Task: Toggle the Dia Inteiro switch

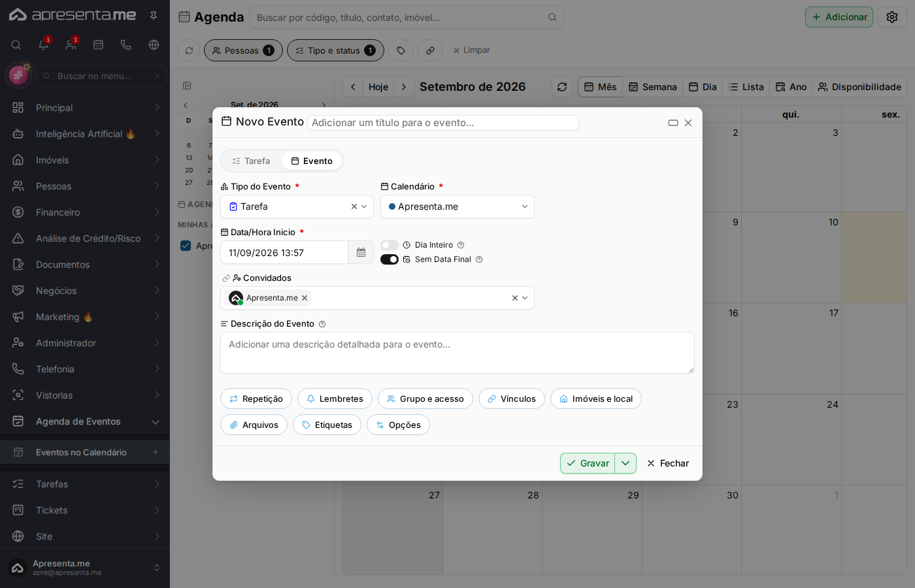Action: 390,245
